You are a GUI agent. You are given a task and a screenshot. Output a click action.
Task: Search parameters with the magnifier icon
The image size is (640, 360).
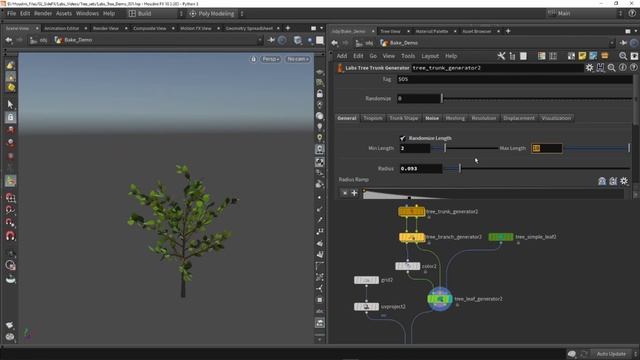(611, 68)
